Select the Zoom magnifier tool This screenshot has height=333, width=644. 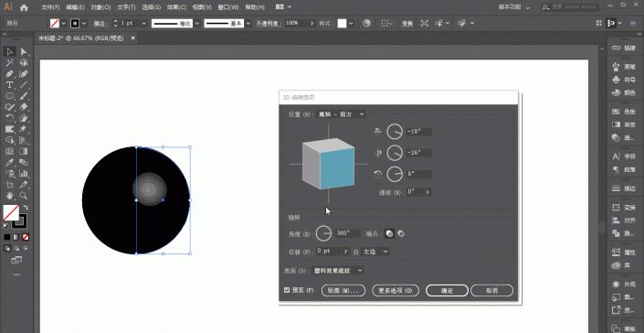pos(24,196)
